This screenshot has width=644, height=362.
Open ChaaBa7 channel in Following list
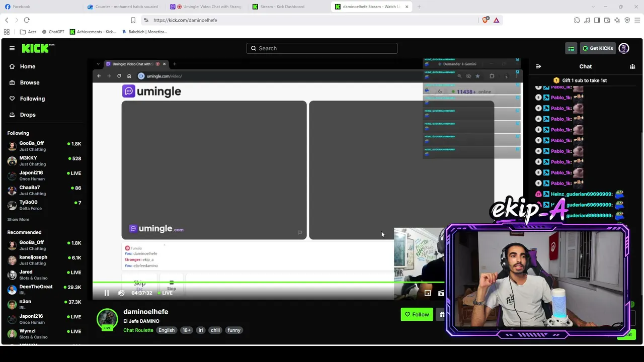tap(44, 190)
